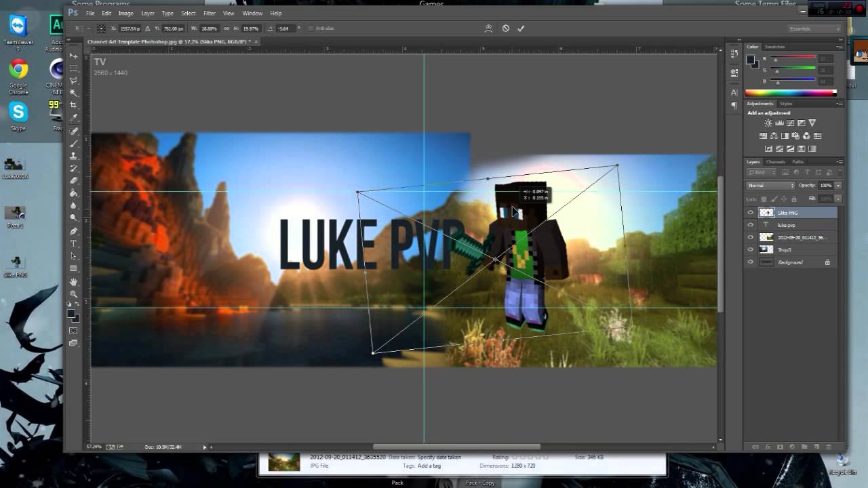Select the Clone Stamp tool
Image resolution: width=868 pixels, height=488 pixels.
(74, 156)
